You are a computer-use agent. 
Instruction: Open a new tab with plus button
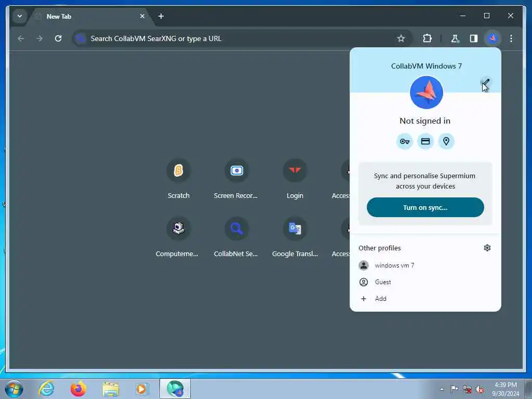(x=161, y=16)
